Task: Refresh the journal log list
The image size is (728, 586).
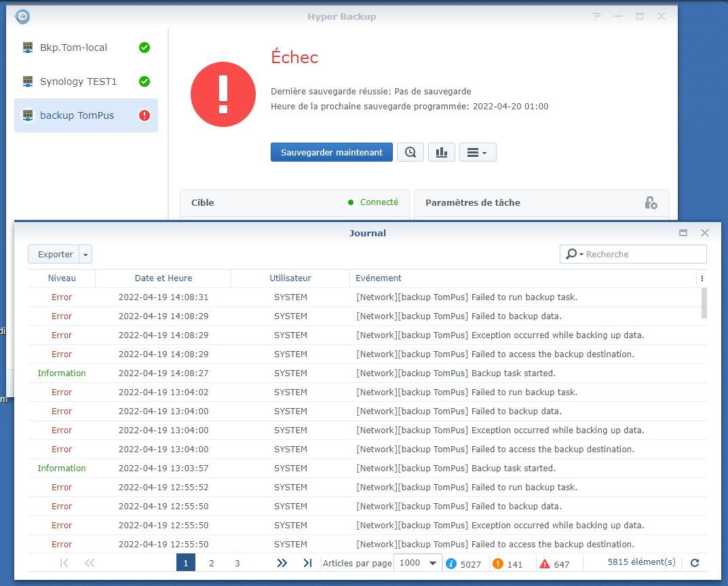Action: (694, 563)
